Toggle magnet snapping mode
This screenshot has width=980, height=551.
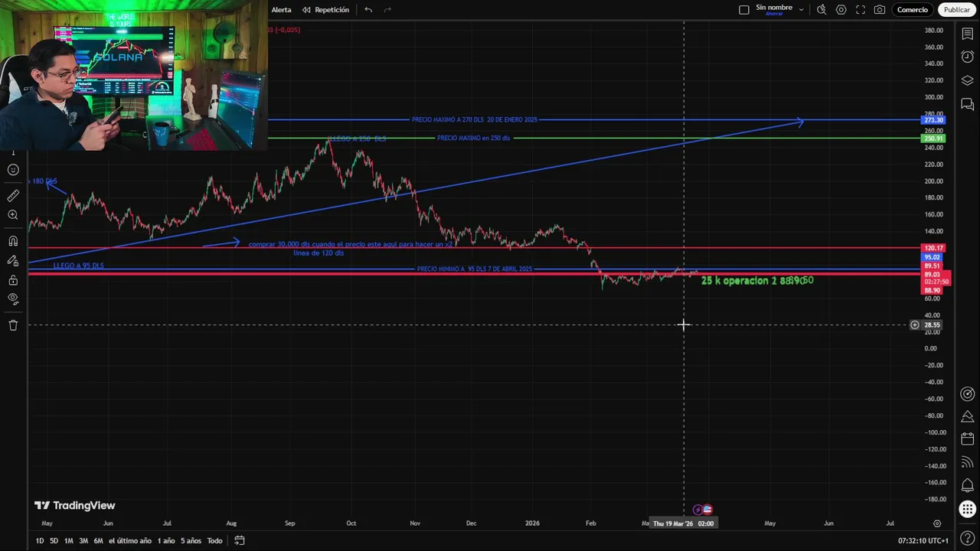(13, 241)
